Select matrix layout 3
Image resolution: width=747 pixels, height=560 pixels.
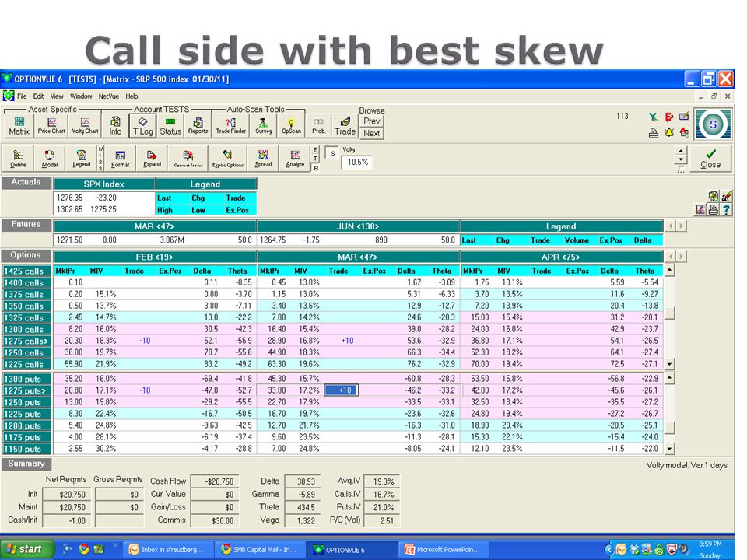[x=100, y=168]
